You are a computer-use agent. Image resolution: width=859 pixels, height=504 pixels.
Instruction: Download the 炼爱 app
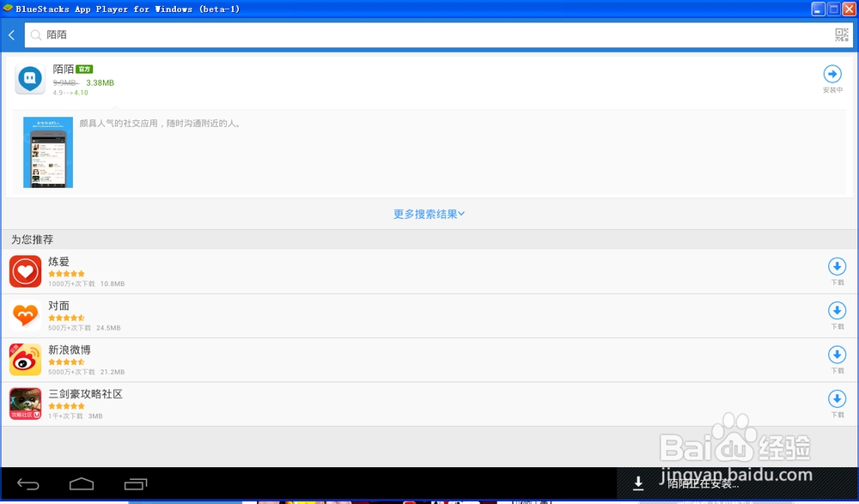click(837, 267)
